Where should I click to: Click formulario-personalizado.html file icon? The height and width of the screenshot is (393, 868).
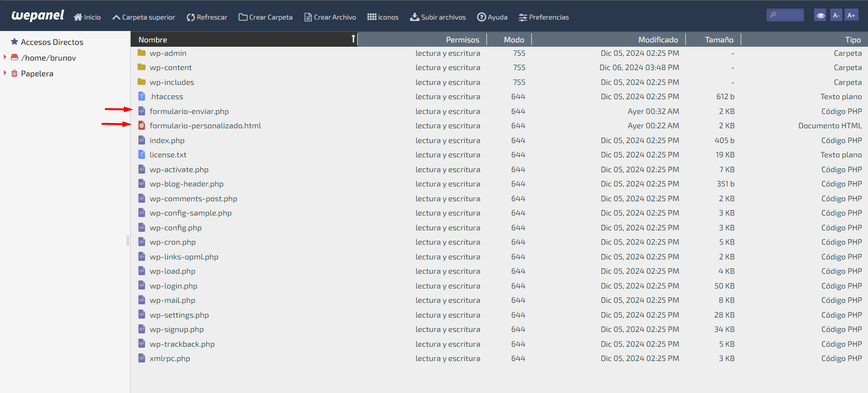click(x=142, y=125)
